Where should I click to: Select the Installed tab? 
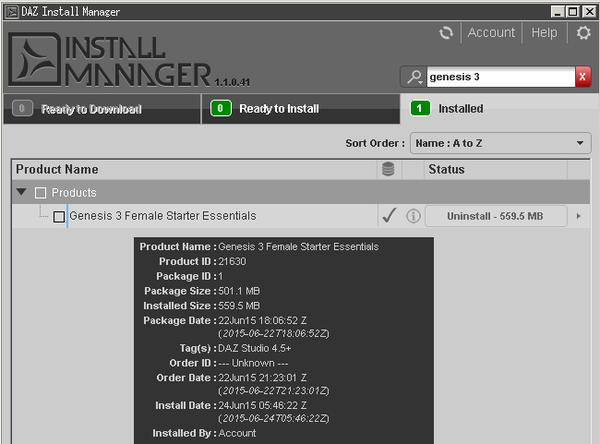499,109
